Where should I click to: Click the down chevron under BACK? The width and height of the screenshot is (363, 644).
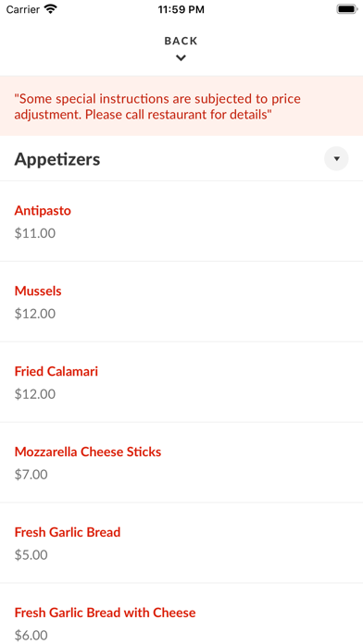tap(181, 58)
